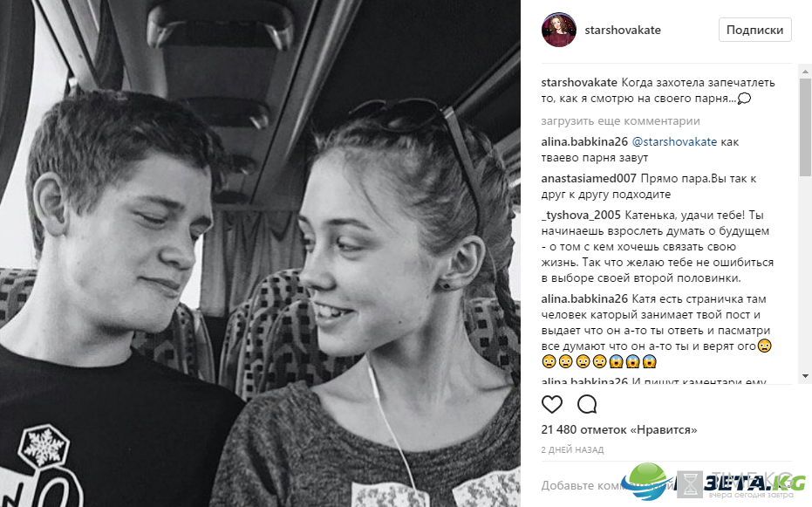Open anastasiamed007 commenter profile
Screen dimensions: 812x507
pyautogui.click(x=588, y=179)
